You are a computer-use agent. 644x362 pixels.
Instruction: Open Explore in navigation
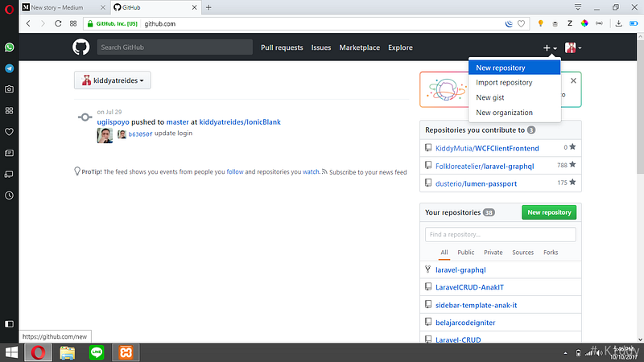tap(400, 47)
